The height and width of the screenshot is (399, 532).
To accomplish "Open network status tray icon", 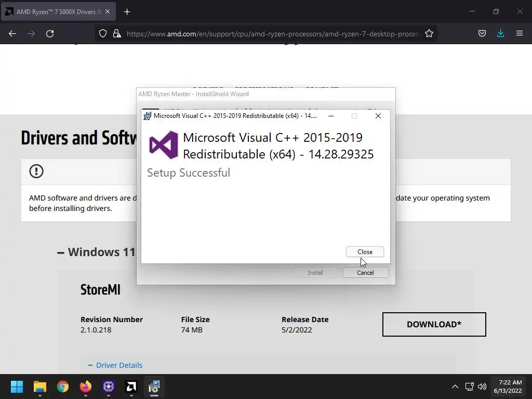I will 469,387.
